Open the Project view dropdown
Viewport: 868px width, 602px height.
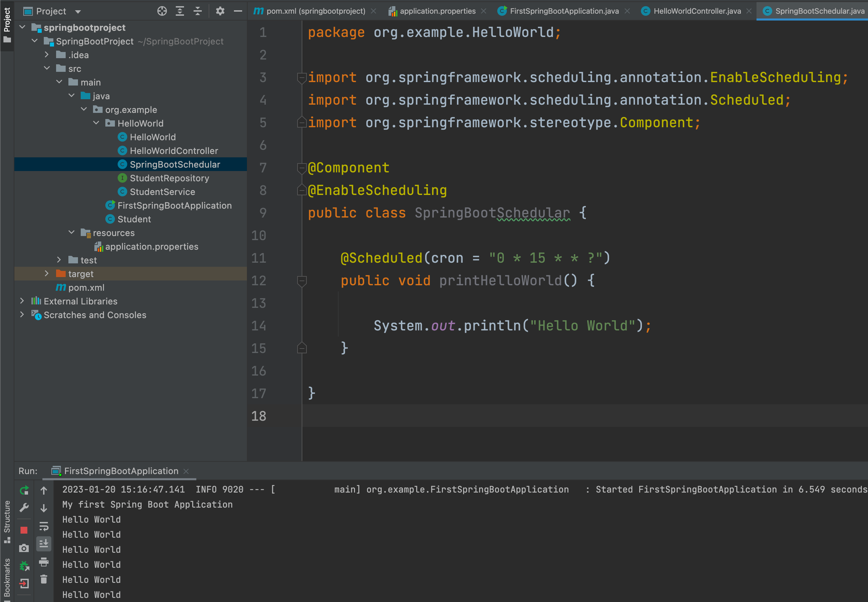tap(78, 11)
